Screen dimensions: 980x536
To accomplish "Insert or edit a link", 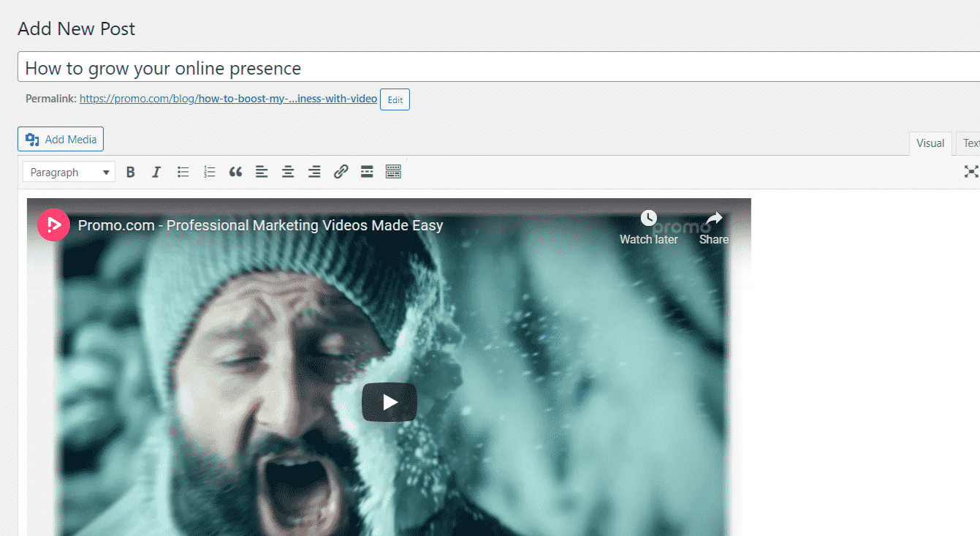I will 341,171.
